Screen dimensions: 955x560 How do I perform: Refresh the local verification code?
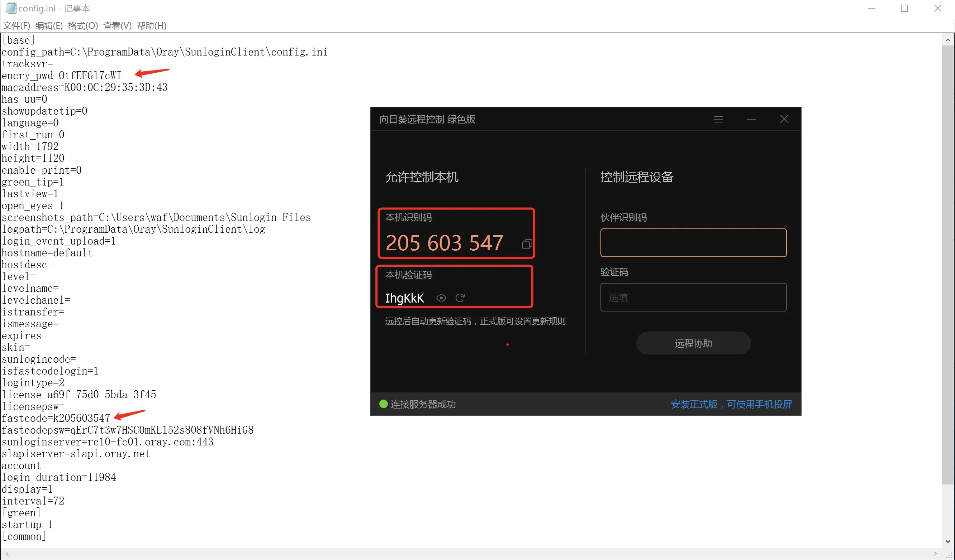[x=460, y=298]
